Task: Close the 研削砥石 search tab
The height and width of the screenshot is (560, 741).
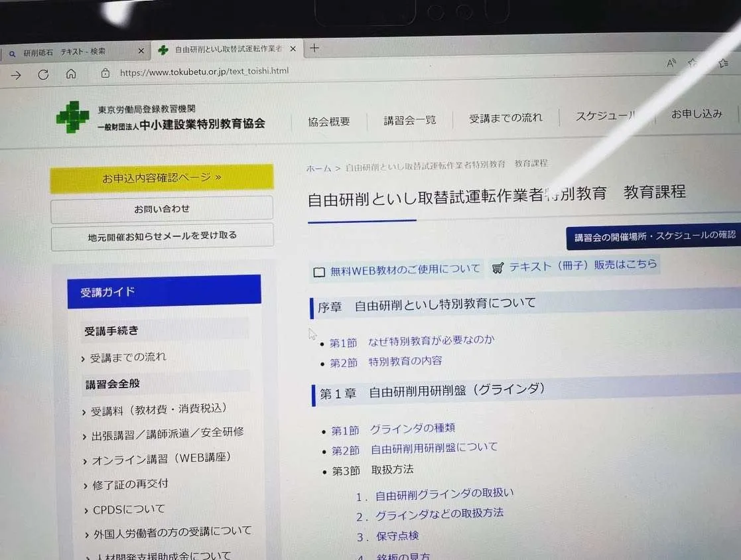Action: point(141,51)
